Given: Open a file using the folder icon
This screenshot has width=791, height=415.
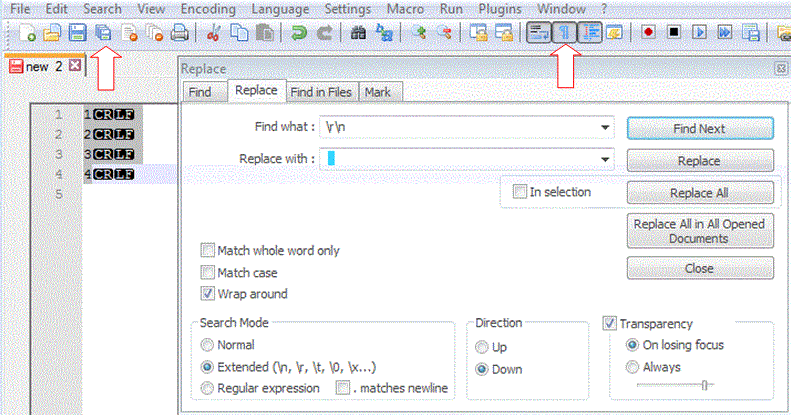Looking at the screenshot, I should tap(51, 33).
